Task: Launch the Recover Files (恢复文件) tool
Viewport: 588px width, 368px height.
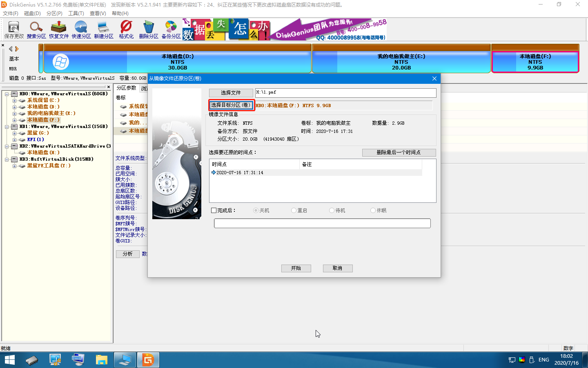Action: pyautogui.click(x=59, y=30)
